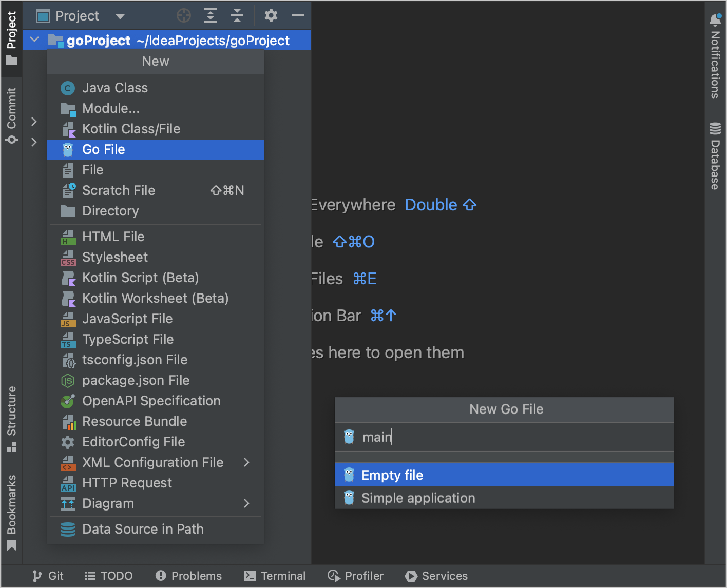Expand all nodes in Project view

210,15
